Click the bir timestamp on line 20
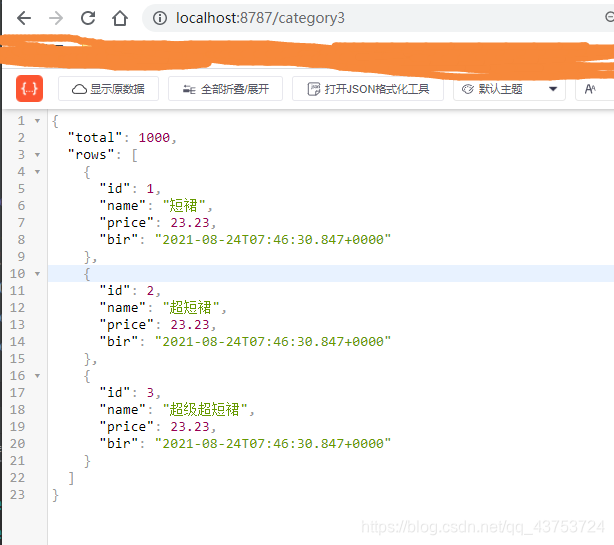 [273, 444]
